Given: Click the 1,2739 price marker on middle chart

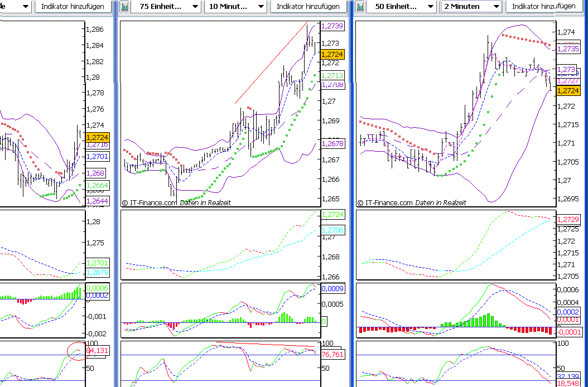Looking at the screenshot, I should point(333,26).
